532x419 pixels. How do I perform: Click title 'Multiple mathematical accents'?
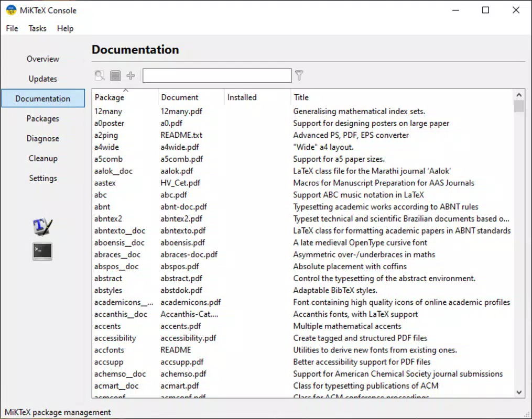coord(347,326)
